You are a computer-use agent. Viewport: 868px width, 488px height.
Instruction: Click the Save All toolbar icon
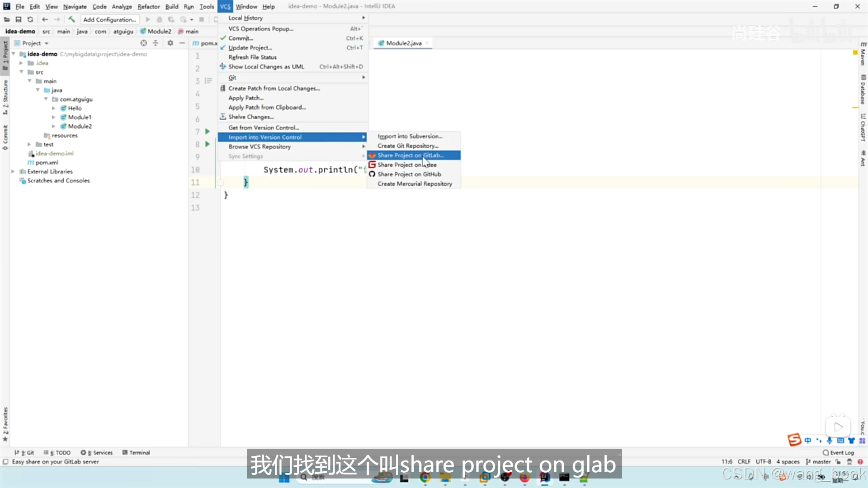[x=19, y=19]
